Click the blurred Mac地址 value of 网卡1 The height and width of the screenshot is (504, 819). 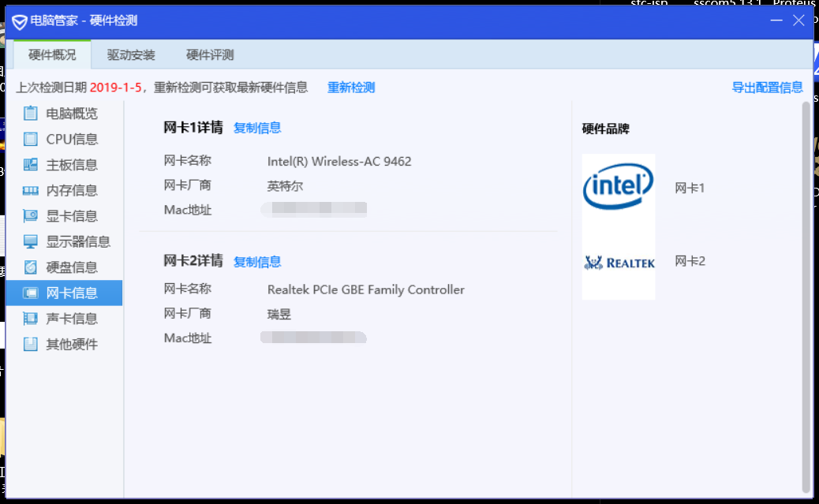coord(313,209)
